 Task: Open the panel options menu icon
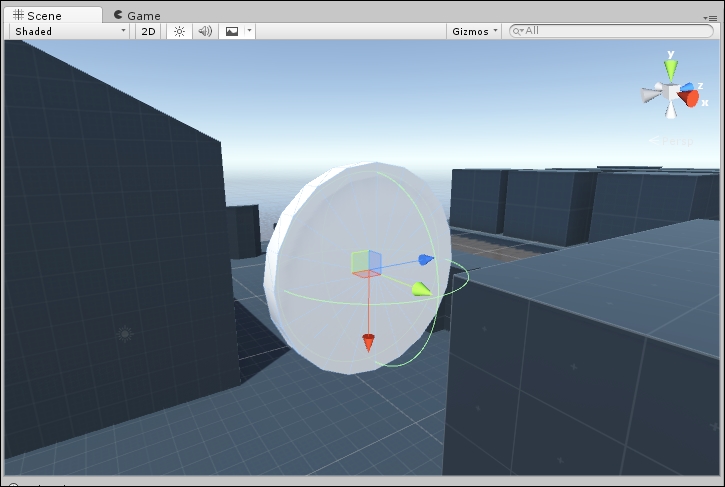(711, 18)
